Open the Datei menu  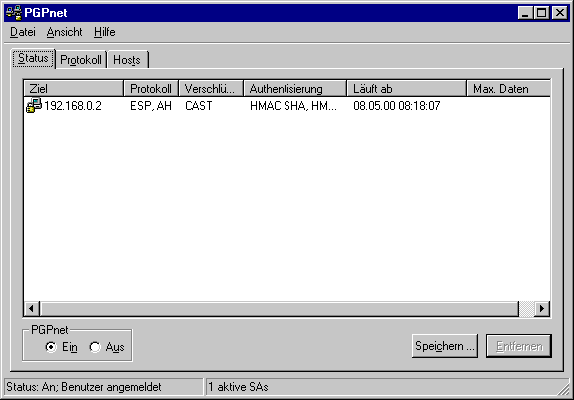(23, 32)
